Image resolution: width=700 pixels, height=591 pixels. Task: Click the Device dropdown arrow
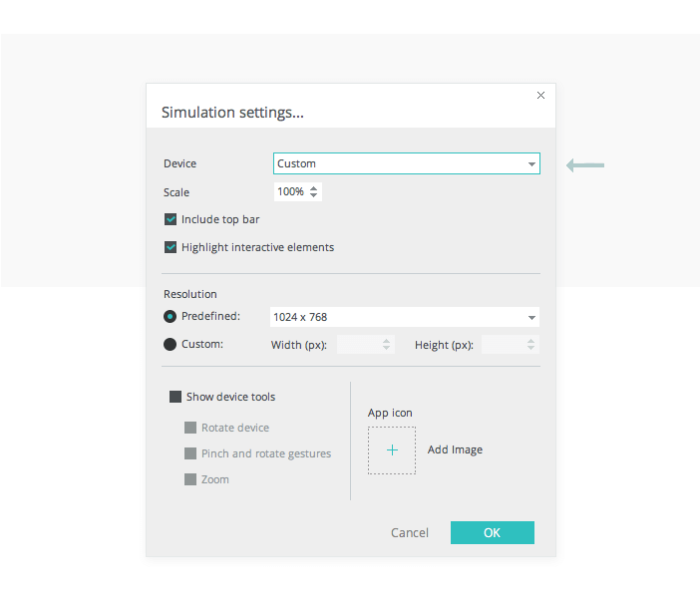[x=531, y=164]
